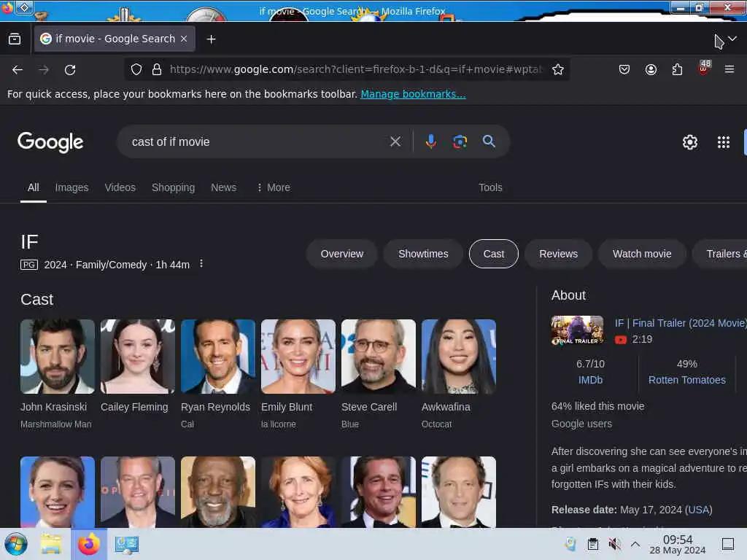747x560 pixels.
Task: Select the Cast chip
Action: pyautogui.click(x=494, y=254)
